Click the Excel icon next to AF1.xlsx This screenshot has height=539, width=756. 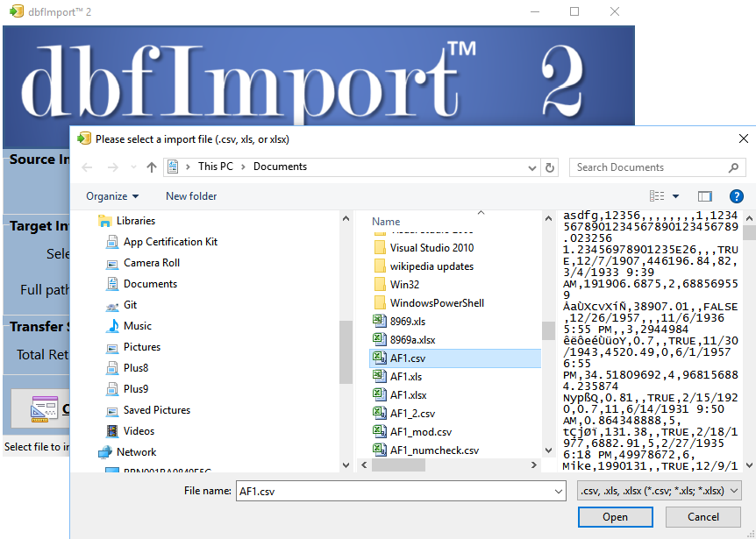[380, 395]
